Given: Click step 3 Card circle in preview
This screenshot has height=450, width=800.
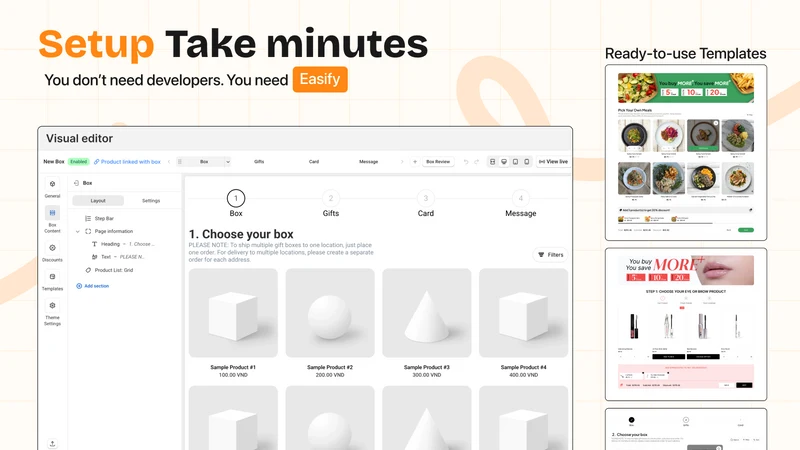Looking at the screenshot, I should tap(426, 198).
